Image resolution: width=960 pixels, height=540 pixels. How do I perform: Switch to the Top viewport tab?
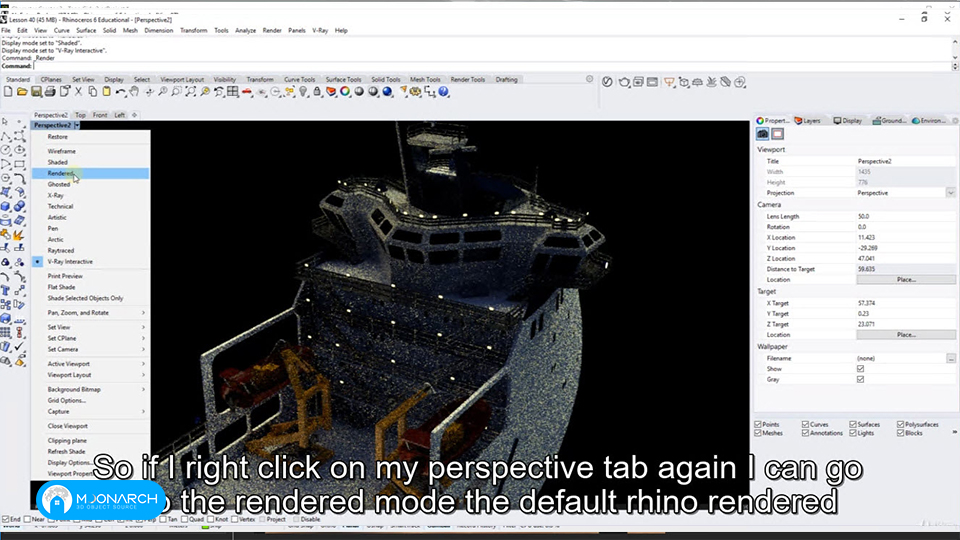[x=80, y=115]
